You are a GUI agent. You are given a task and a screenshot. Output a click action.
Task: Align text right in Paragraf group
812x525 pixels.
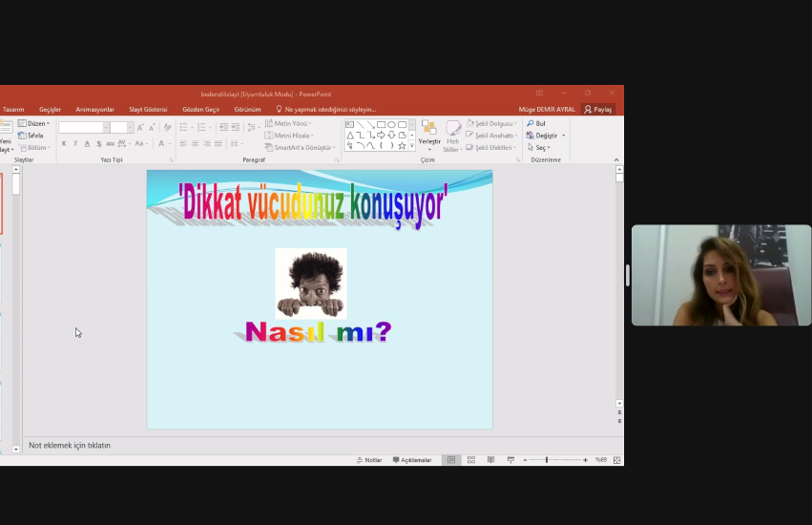pos(207,143)
